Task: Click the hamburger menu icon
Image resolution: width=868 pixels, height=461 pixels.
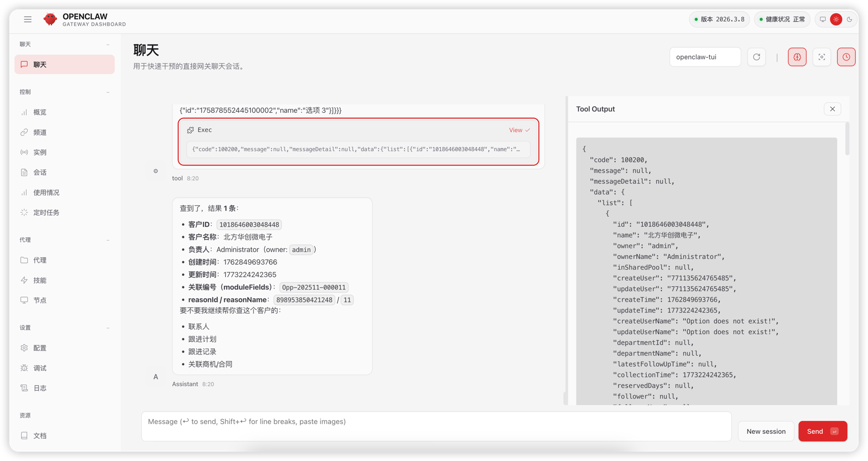Action: click(x=28, y=19)
